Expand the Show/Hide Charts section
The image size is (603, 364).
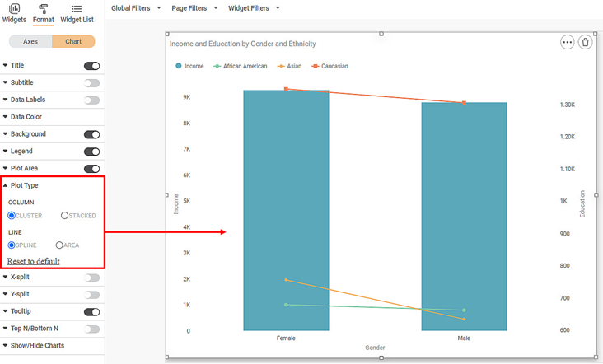pos(37,346)
